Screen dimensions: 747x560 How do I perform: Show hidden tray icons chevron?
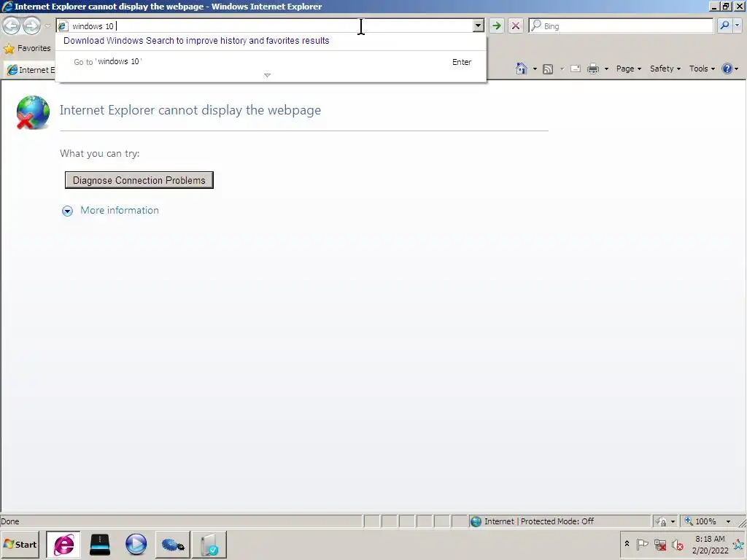pos(627,544)
